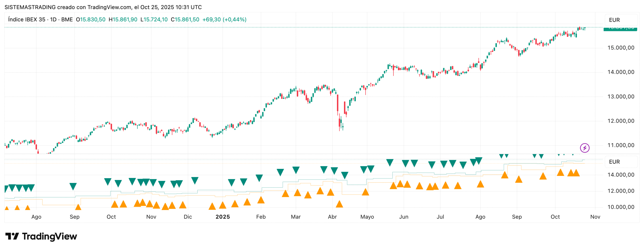This screenshot has width=644, height=250.
Task: Click the purple lightning bolt icon
Action: (584, 148)
